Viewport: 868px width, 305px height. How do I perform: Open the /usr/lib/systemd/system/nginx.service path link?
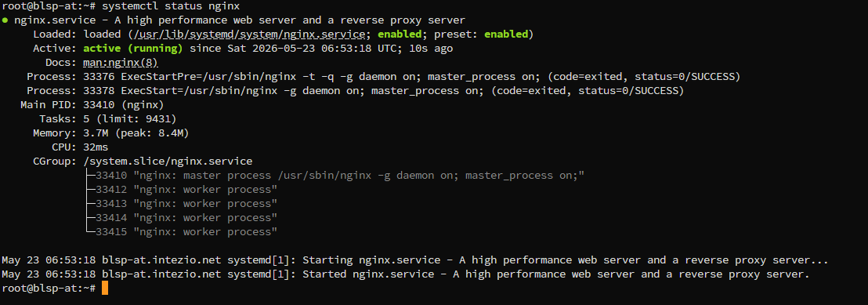click(248, 34)
